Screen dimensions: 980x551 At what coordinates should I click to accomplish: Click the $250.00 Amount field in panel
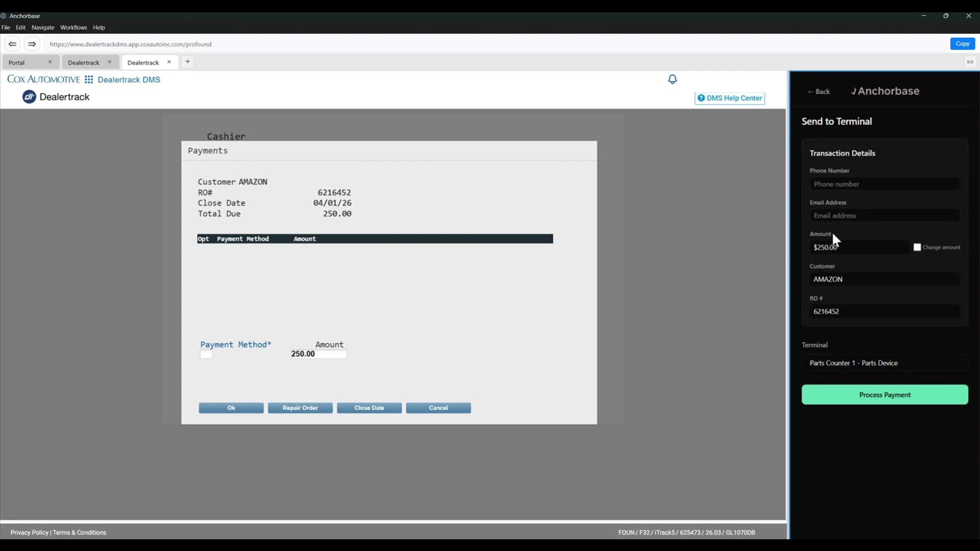859,247
